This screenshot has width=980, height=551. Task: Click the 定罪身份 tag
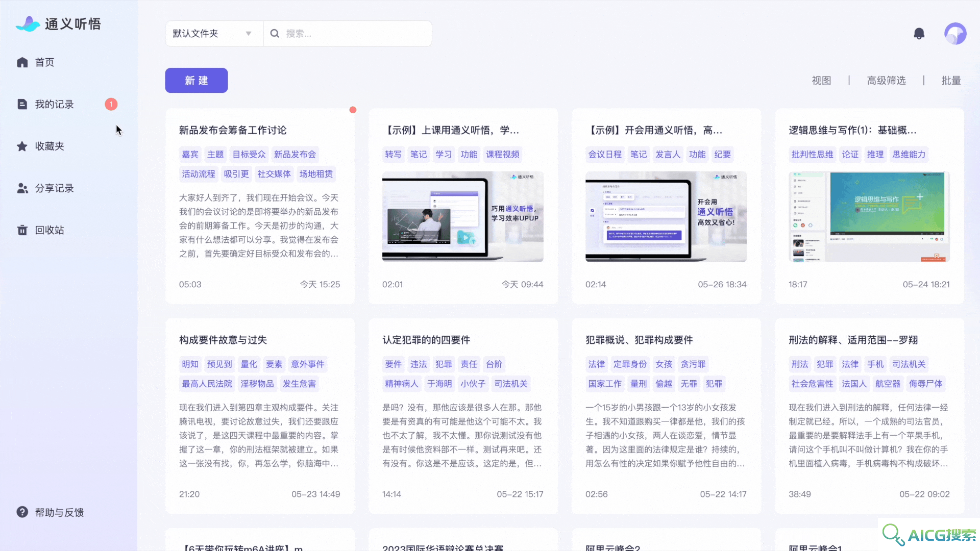pyautogui.click(x=630, y=364)
